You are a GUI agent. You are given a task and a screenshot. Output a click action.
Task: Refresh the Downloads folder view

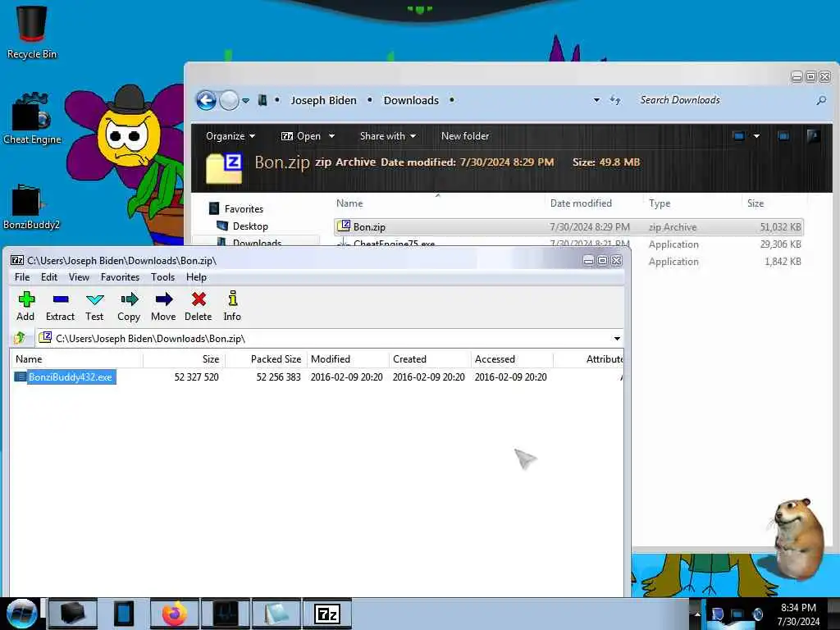coord(615,100)
